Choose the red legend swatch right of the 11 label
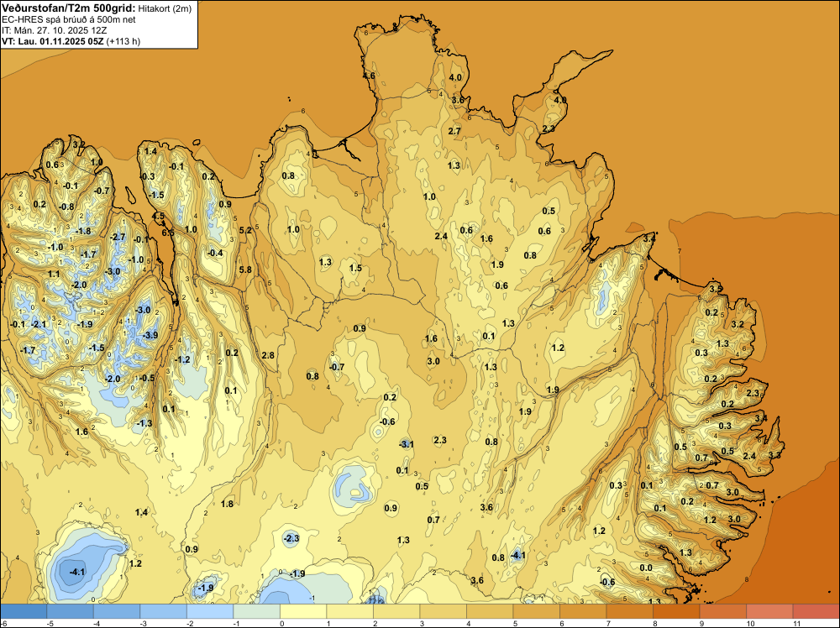Image resolution: width=840 pixels, height=628 pixels. click(816, 611)
